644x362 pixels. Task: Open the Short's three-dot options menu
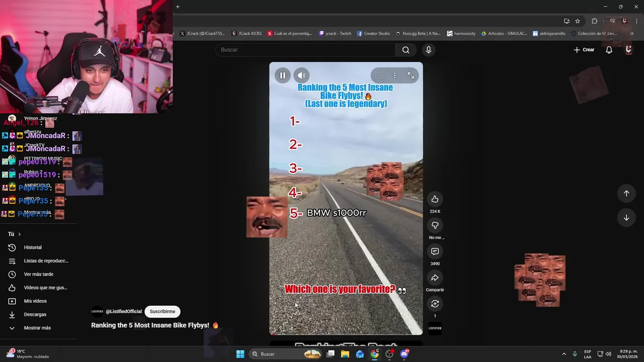tap(394, 75)
